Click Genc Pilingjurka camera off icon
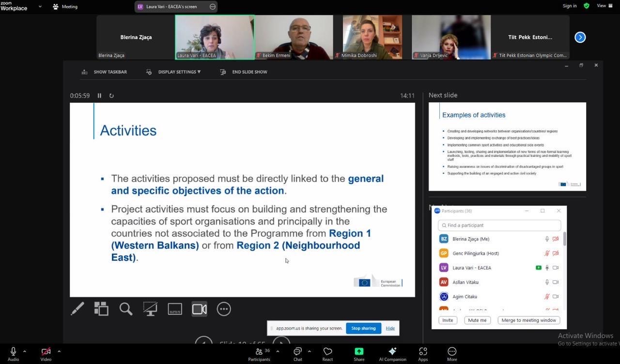Image resolution: width=620 pixels, height=364 pixels. [x=556, y=253]
